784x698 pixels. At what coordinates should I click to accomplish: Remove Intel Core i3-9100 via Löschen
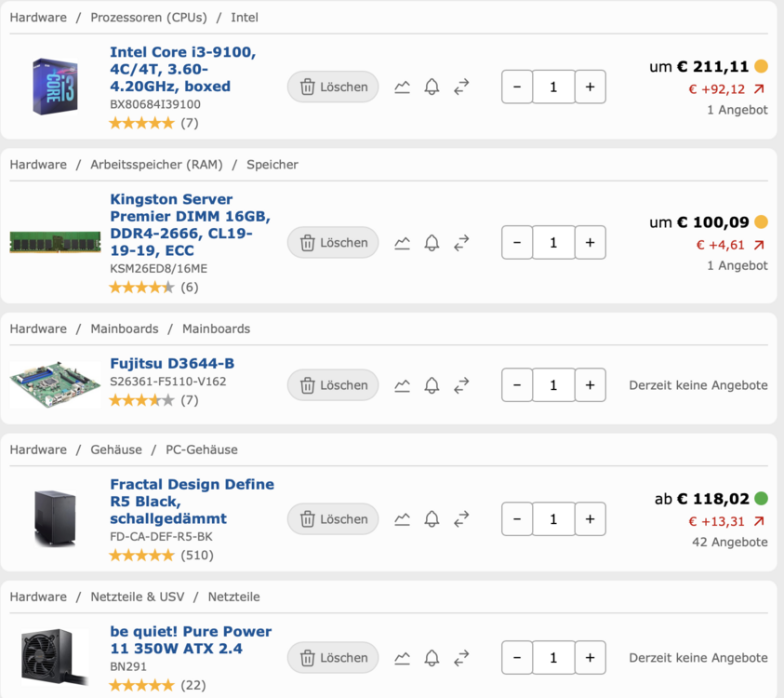coord(333,87)
